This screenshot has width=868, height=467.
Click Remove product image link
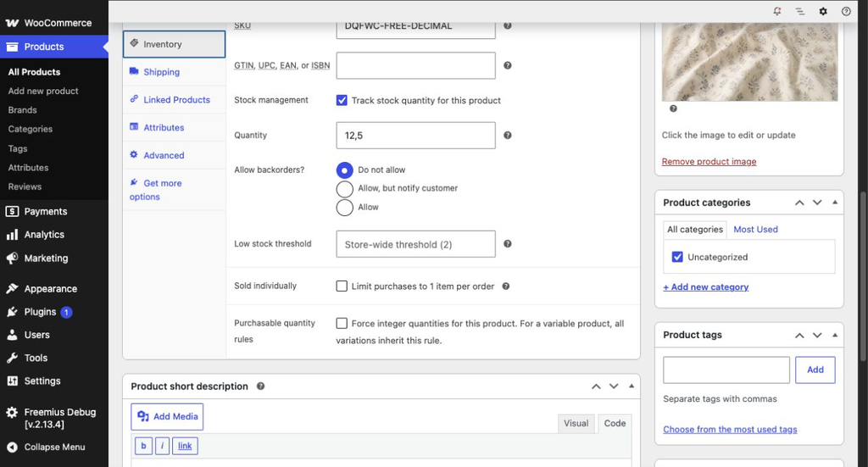(709, 162)
